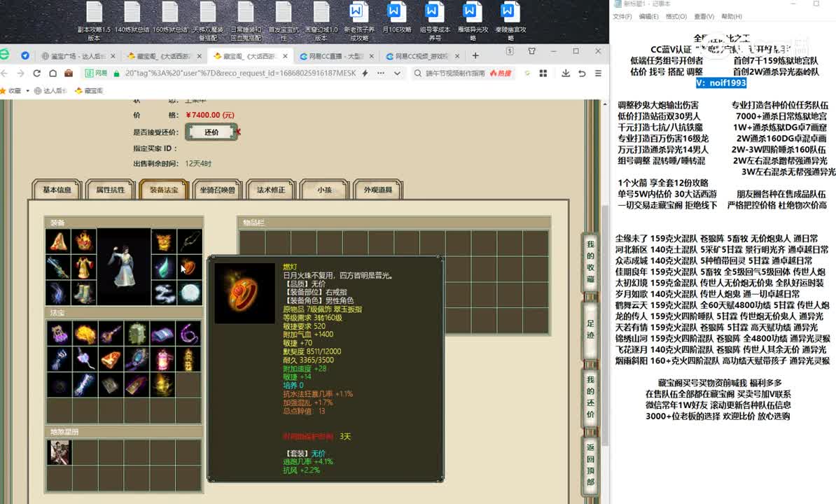Close the active 藏宝阁 browser tab
Viewport: 836px width, 504px height.
tap(285, 56)
